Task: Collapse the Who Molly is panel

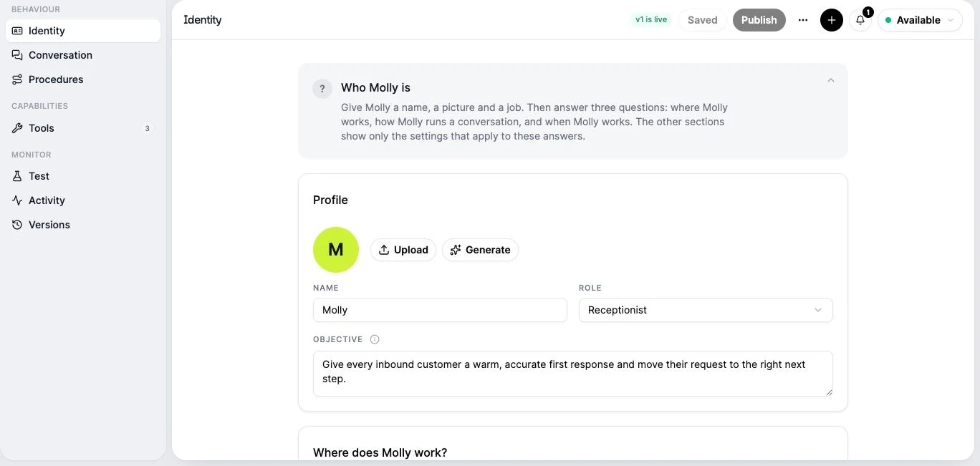Action: pos(831,80)
